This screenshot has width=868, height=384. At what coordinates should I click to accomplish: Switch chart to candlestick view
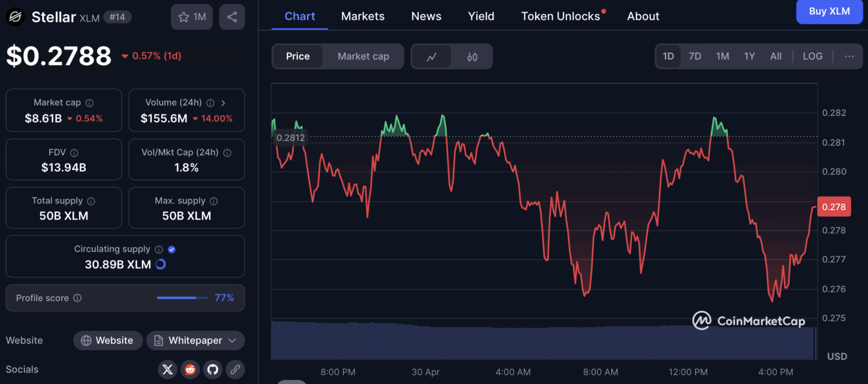[471, 56]
